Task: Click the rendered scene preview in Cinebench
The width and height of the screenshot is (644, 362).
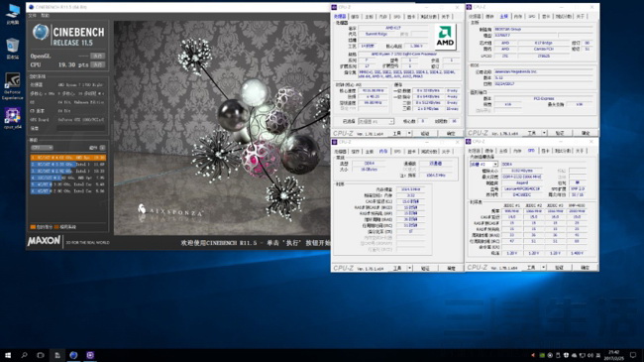Action: click(x=222, y=128)
